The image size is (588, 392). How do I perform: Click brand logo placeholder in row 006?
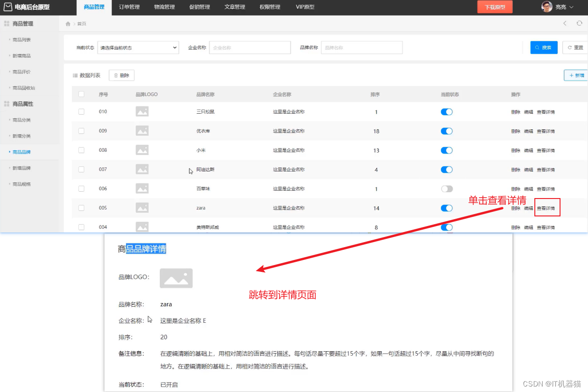142,188
